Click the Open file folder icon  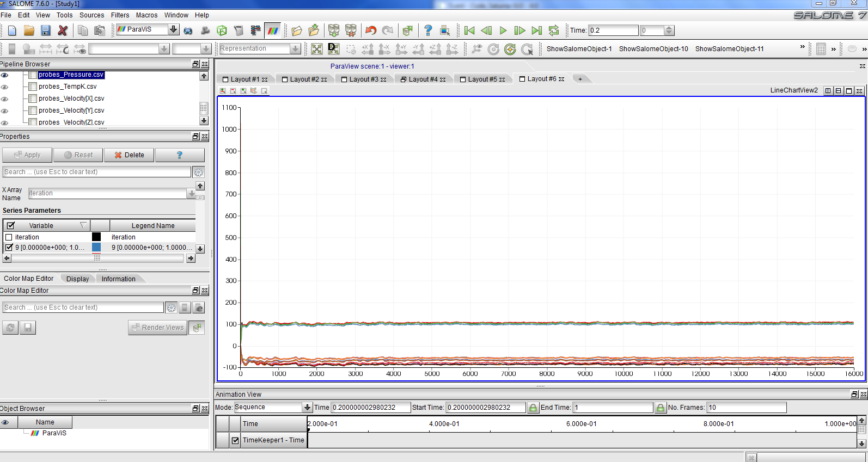tap(29, 30)
